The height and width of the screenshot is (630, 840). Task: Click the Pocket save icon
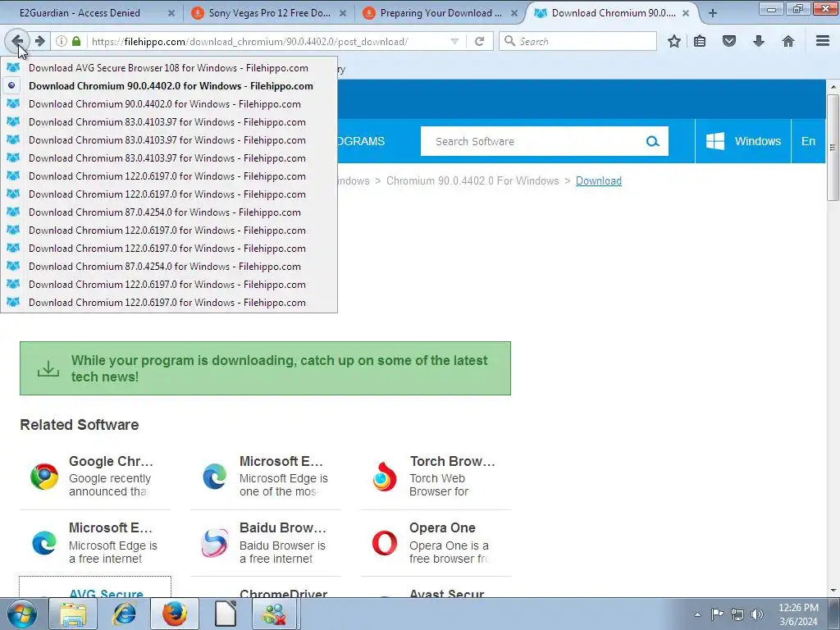coord(729,41)
